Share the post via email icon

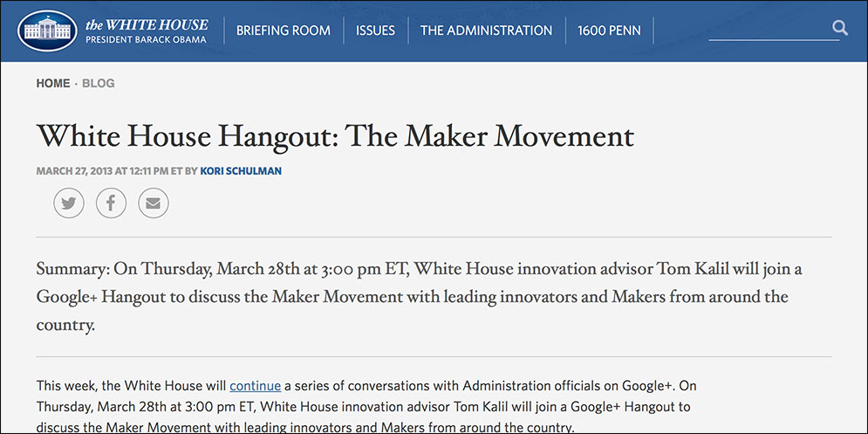point(153,203)
